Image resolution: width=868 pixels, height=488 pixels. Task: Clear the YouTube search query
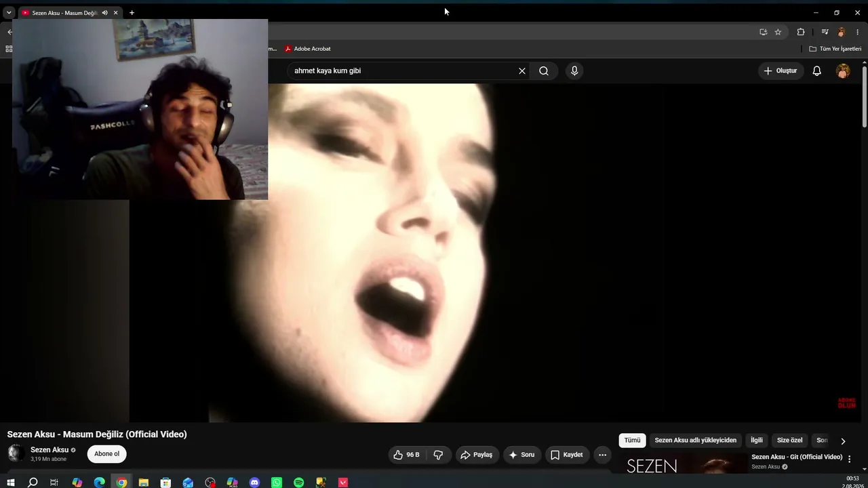(x=522, y=70)
